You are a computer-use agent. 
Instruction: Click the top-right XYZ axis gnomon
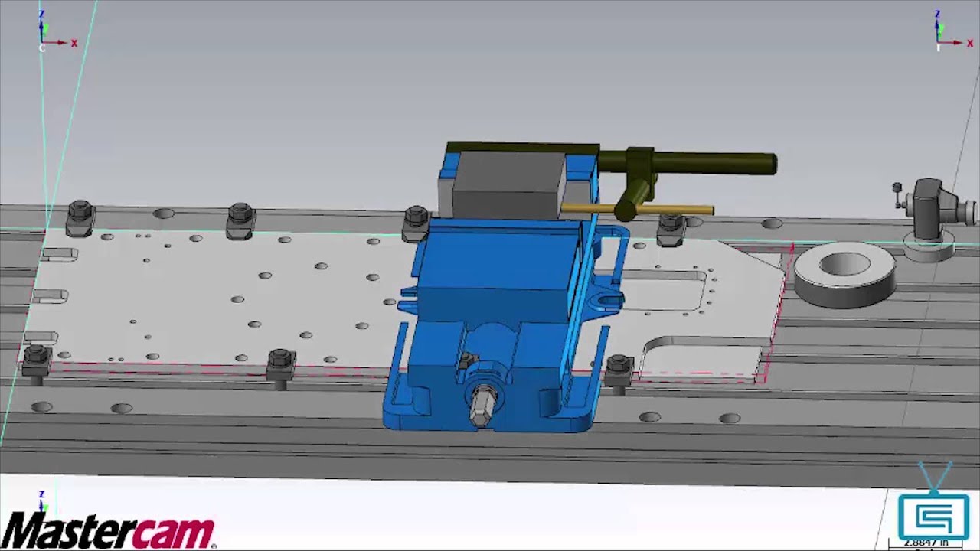pyautogui.click(x=953, y=32)
